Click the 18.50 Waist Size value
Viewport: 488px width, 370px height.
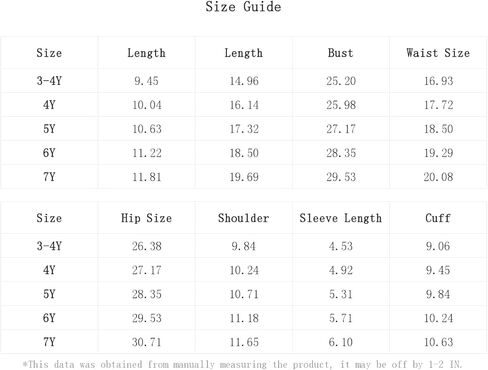tap(438, 129)
